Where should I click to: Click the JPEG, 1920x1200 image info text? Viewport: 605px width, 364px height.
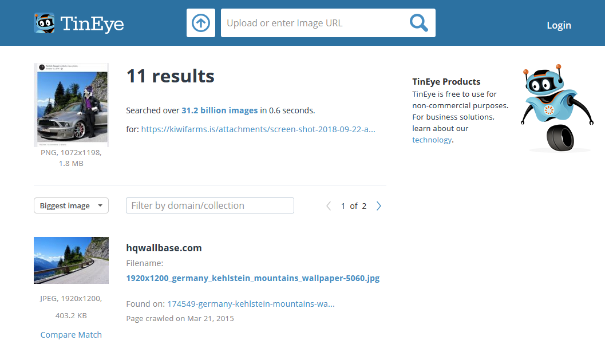[x=71, y=298]
